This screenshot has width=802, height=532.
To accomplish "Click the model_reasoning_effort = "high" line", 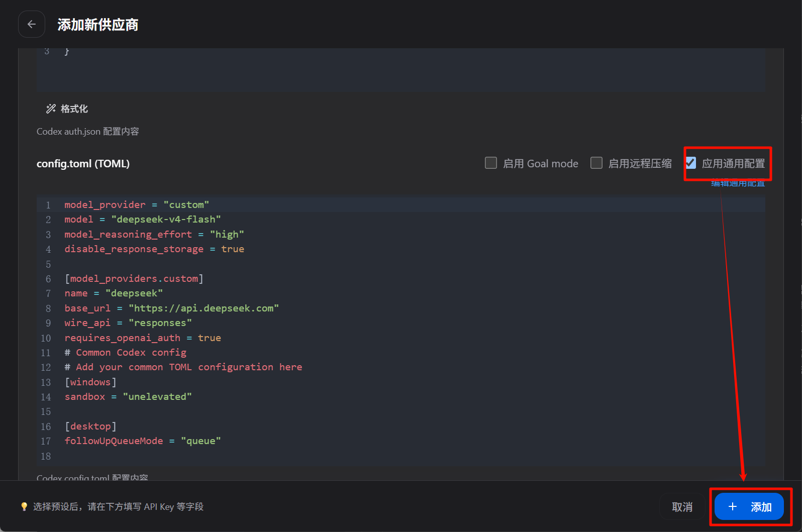I will pos(154,234).
